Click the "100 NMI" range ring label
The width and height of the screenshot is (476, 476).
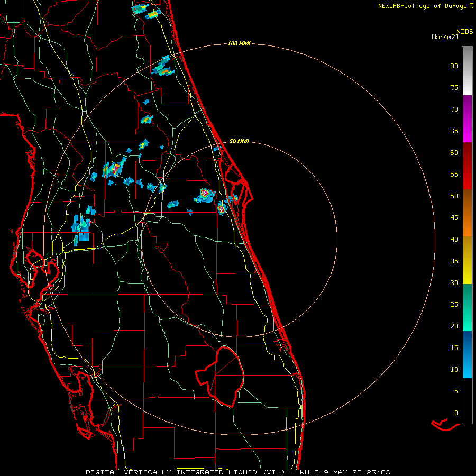point(239,44)
